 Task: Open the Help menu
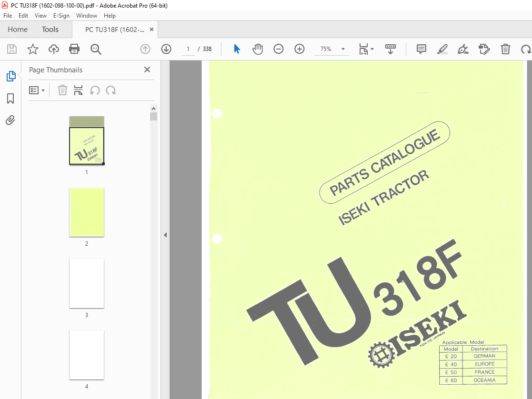click(110, 16)
